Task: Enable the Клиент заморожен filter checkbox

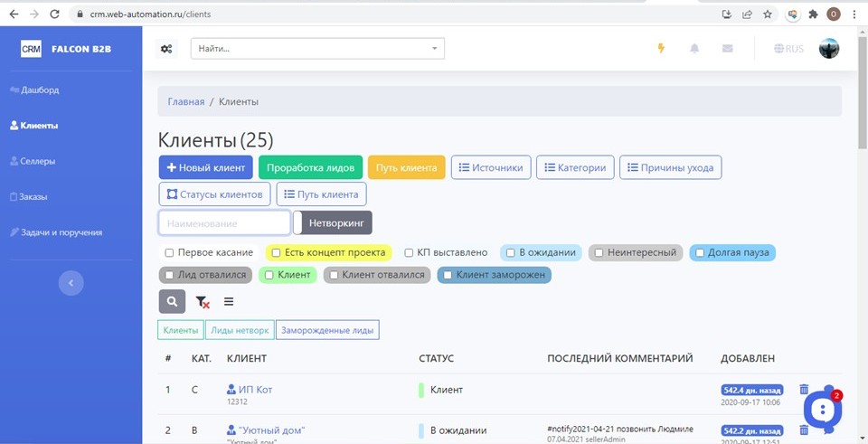Action: (x=447, y=275)
